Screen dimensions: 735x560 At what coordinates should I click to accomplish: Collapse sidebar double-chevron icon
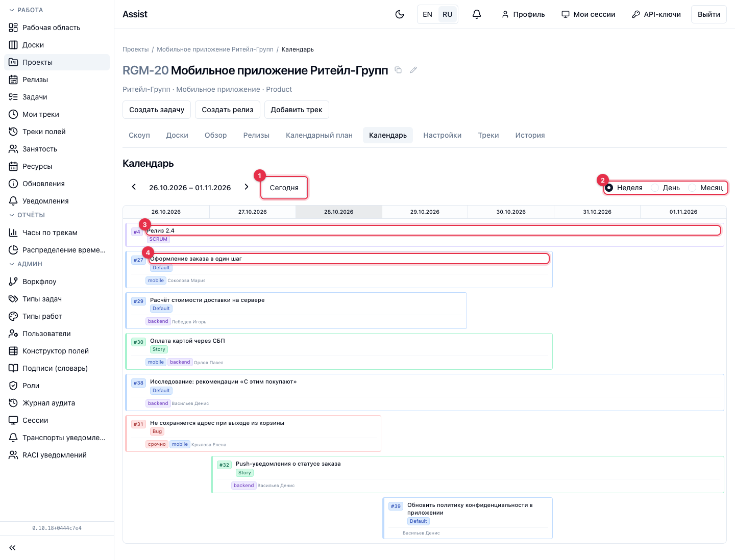tap(12, 548)
